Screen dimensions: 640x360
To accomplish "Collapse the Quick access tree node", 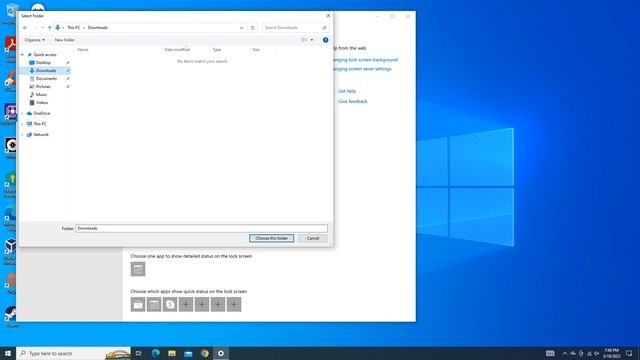I will [22, 55].
